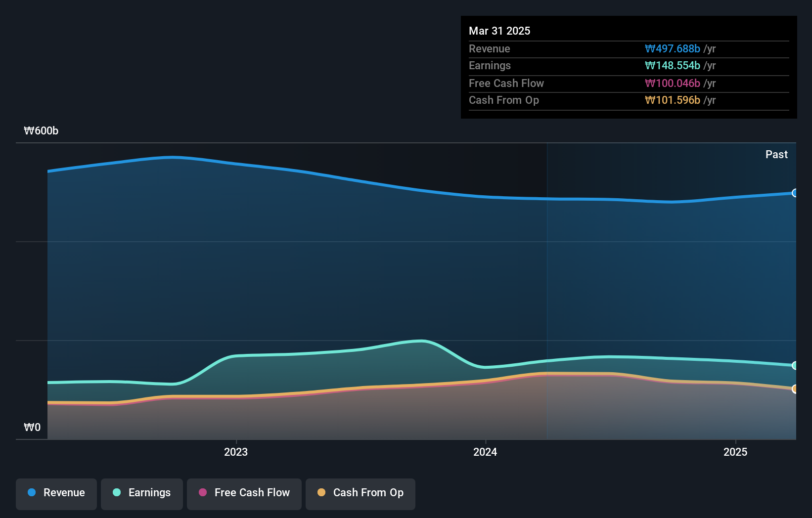Click the Past label on chart

776,154
